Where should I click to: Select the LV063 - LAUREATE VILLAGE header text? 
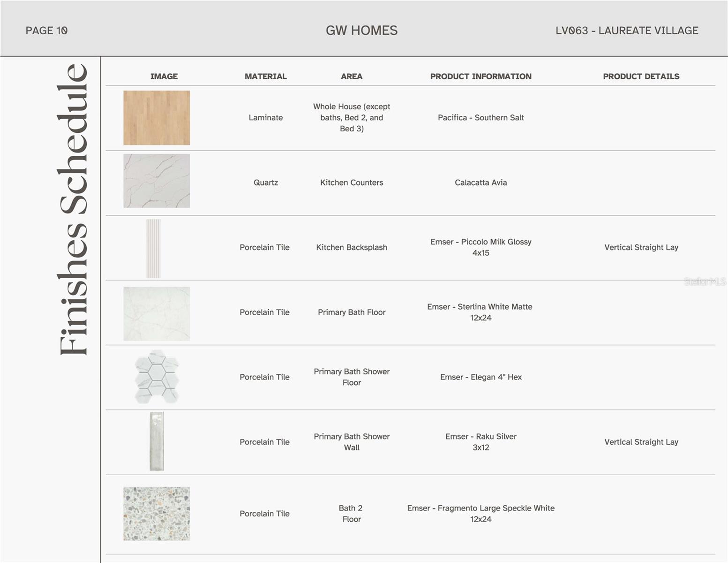pyautogui.click(x=627, y=30)
